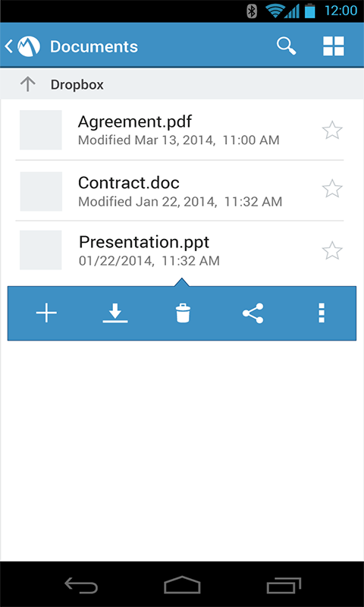This screenshot has height=607, width=364.
Task: Open the Agreement.pdf list entry
Action: click(x=180, y=130)
